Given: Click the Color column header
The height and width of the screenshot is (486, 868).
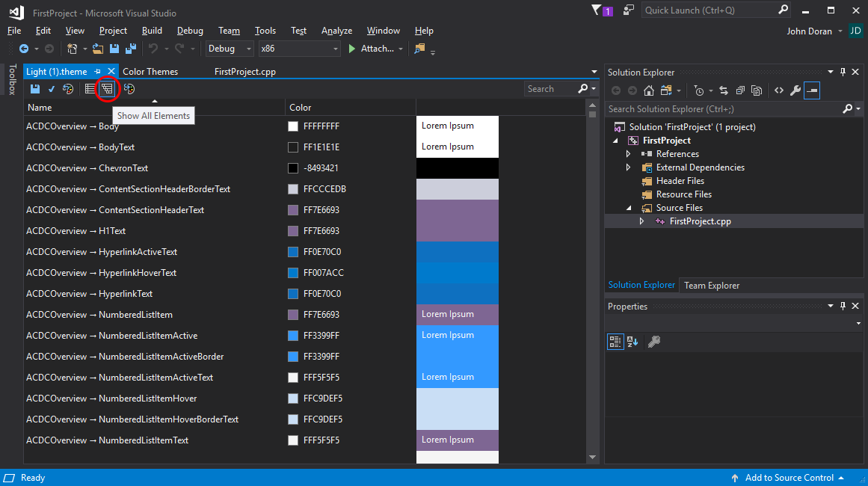Looking at the screenshot, I should tap(351, 108).
